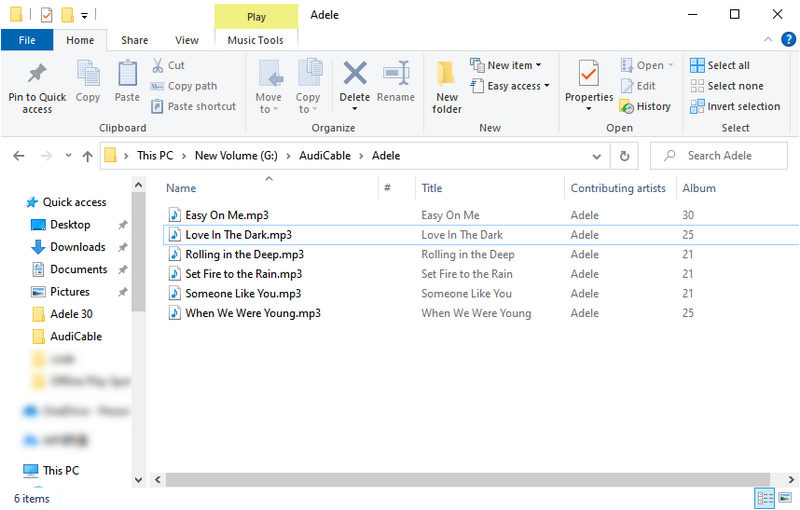Viewport: 800px width, 510px height.
Task: Click Select all in the ribbon
Action: pos(720,65)
